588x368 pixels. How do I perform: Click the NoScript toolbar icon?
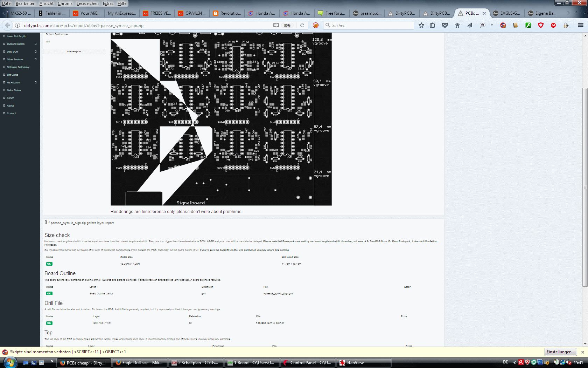[503, 25]
